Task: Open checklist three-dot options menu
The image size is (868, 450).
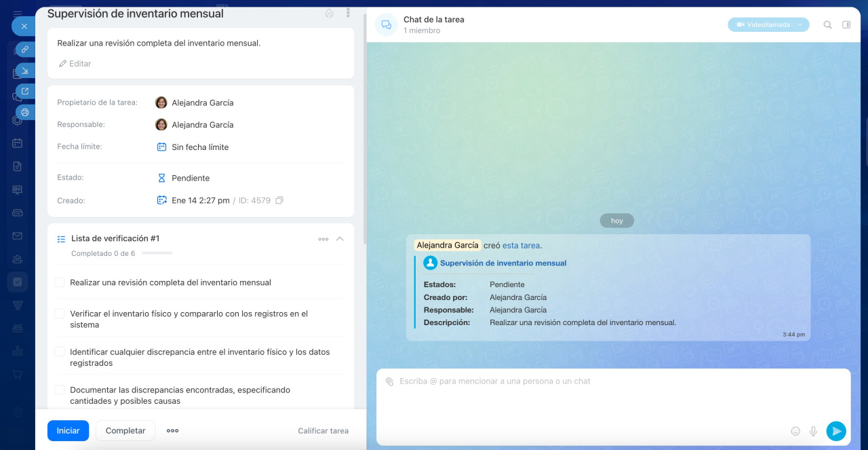Action: [323, 239]
